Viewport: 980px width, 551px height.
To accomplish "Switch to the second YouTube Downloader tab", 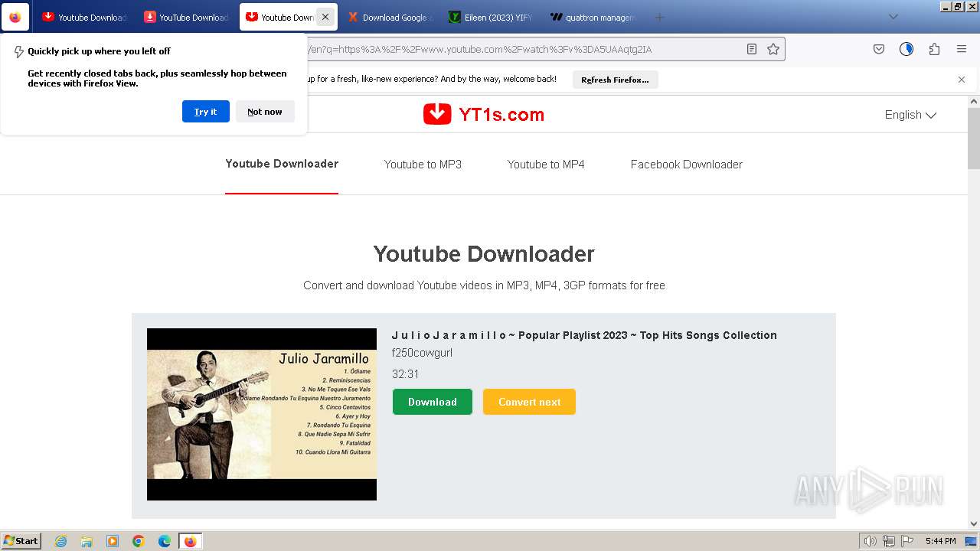I will pos(186,17).
